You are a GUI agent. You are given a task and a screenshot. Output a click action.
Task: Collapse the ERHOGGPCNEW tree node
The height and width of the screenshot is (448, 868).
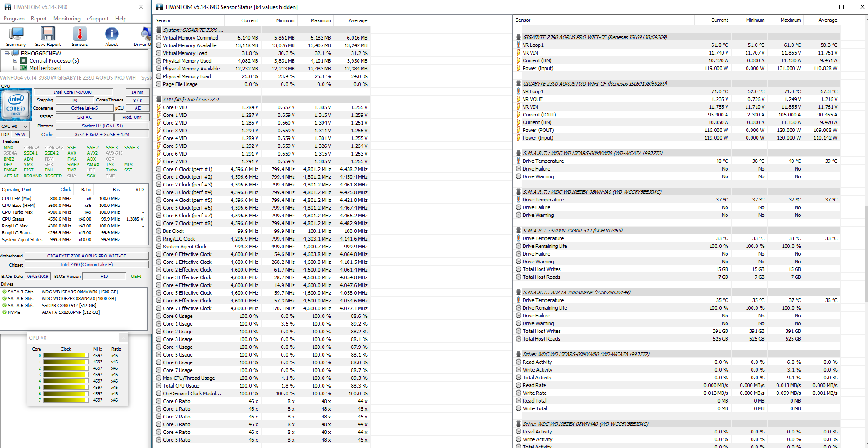tap(7, 53)
